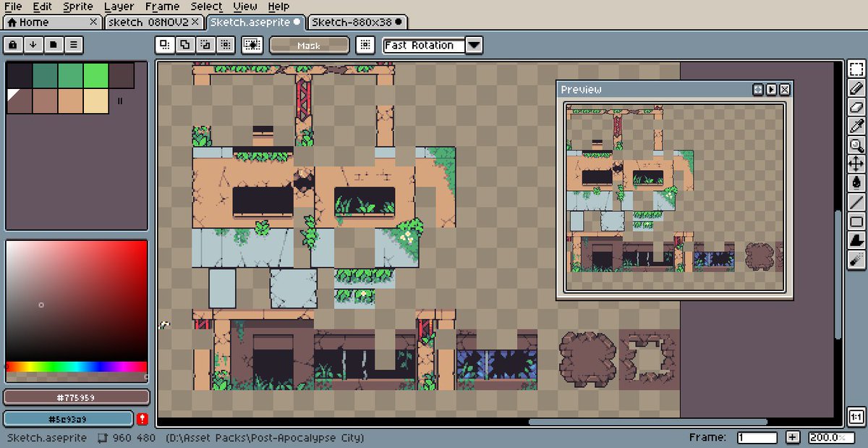This screenshot has width=868, height=448.
Task: Pick the bright green palette swatch
Action: click(95, 75)
